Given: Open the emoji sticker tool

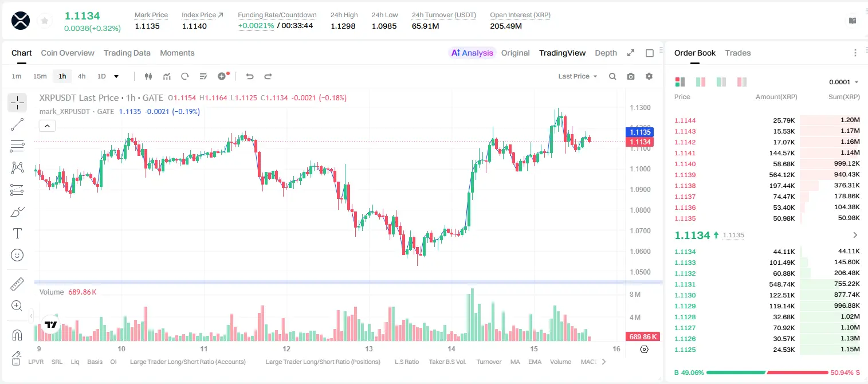Looking at the screenshot, I should (x=17, y=255).
